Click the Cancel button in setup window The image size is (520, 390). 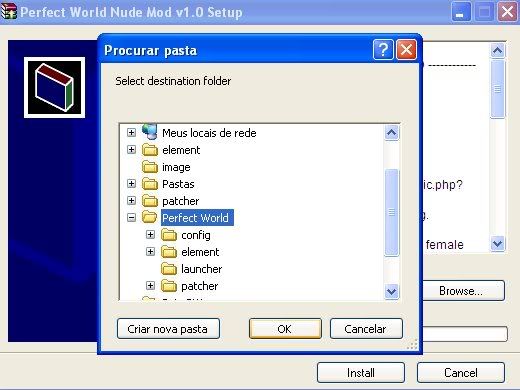pos(461,372)
